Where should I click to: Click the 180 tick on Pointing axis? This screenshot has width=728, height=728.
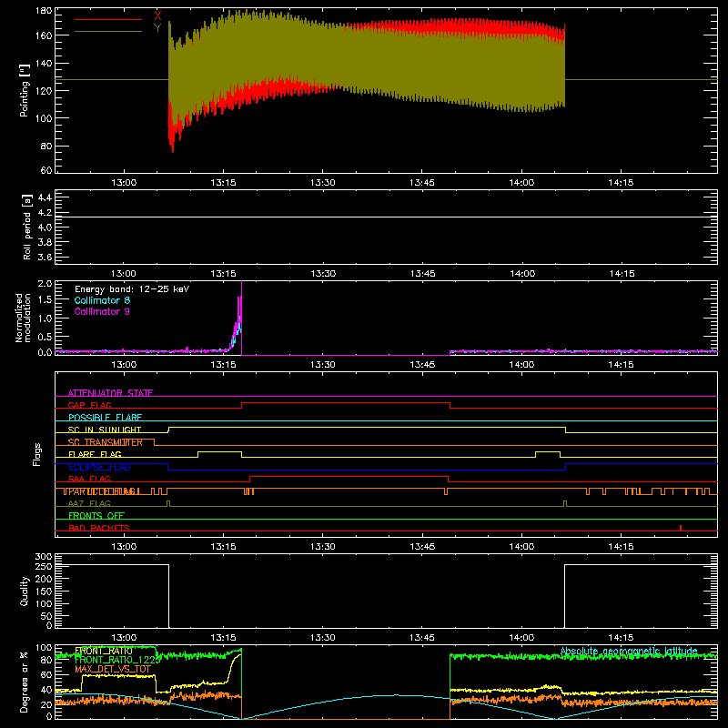[44, 11]
